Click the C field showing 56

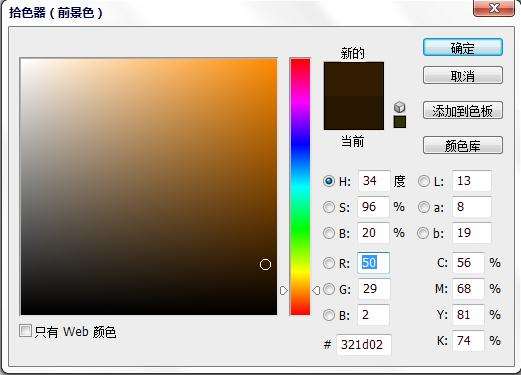coord(468,263)
